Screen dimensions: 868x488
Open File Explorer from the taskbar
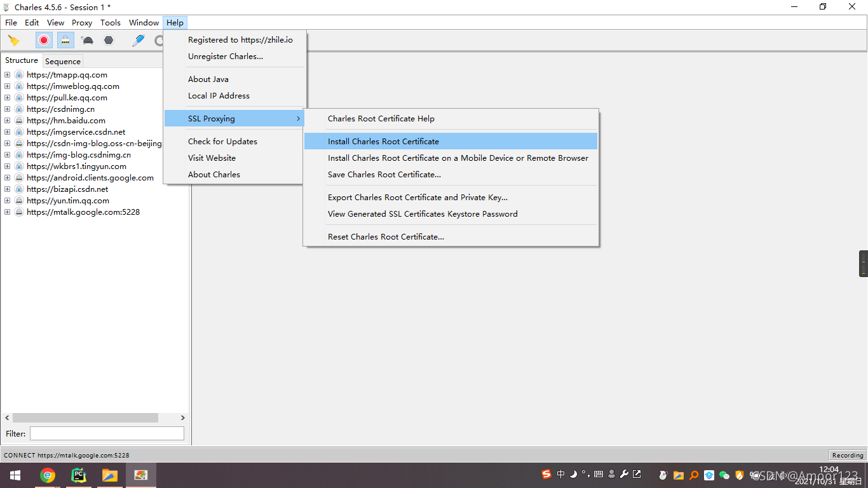tap(110, 475)
